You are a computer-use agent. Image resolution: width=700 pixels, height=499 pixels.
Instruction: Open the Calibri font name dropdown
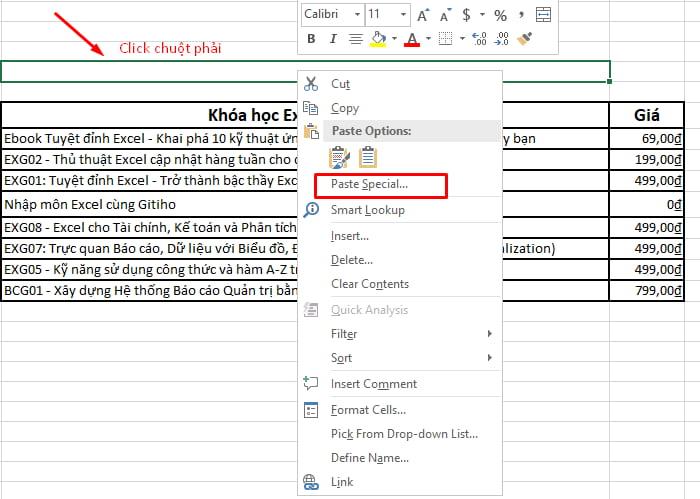tap(357, 15)
